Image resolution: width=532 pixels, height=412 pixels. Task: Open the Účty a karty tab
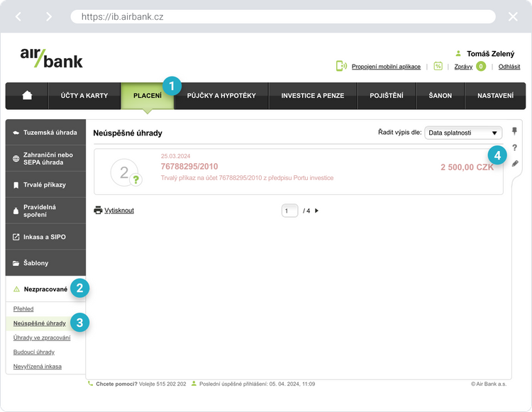tap(84, 96)
